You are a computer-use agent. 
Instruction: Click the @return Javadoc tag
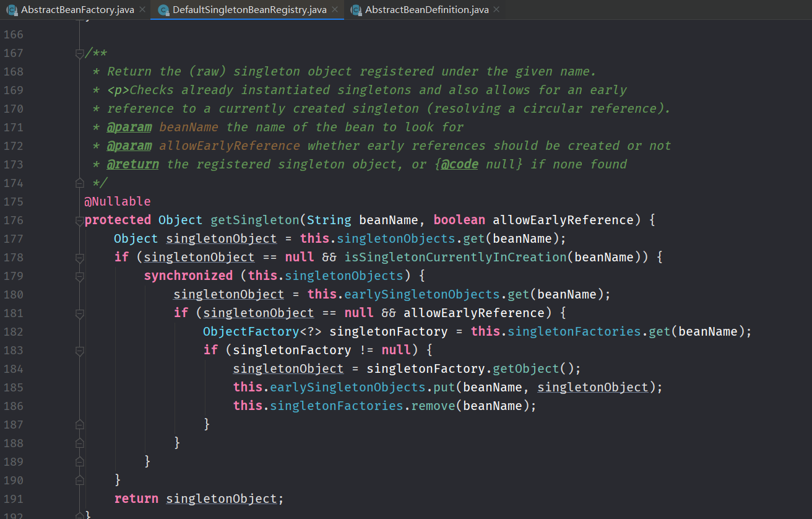click(132, 164)
